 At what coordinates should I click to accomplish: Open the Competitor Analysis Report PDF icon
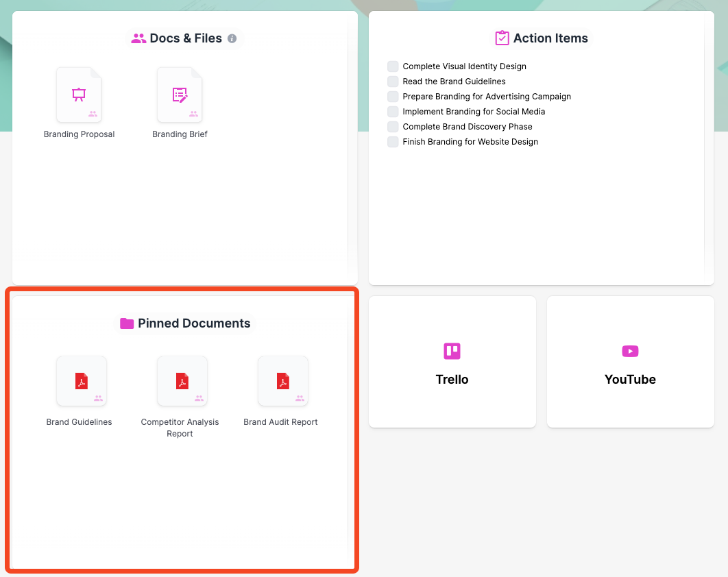[x=182, y=381]
